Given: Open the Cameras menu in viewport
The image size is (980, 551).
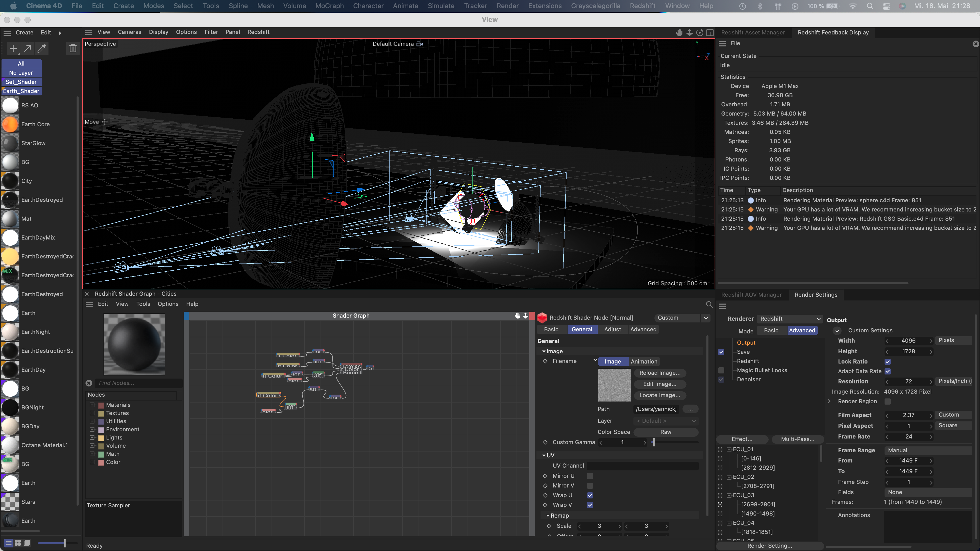Looking at the screenshot, I should (x=129, y=32).
